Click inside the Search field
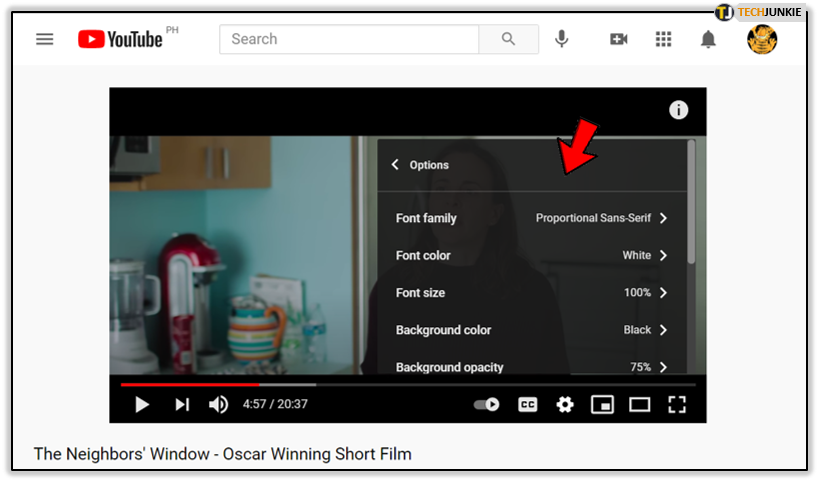Screen dimensions: 819x482 (x=349, y=39)
